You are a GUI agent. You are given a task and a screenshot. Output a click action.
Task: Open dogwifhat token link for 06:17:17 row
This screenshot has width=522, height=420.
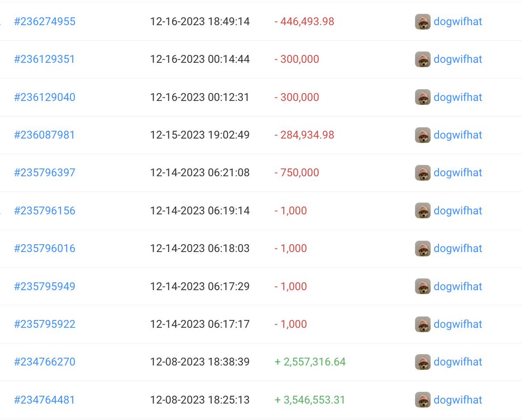458,324
